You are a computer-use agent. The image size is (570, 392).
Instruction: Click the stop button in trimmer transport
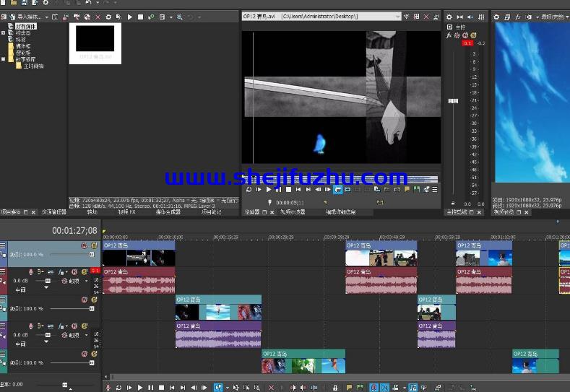289,189
